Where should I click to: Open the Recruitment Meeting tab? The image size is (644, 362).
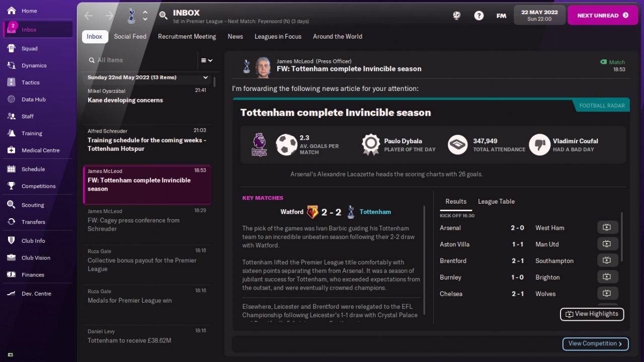click(187, 36)
